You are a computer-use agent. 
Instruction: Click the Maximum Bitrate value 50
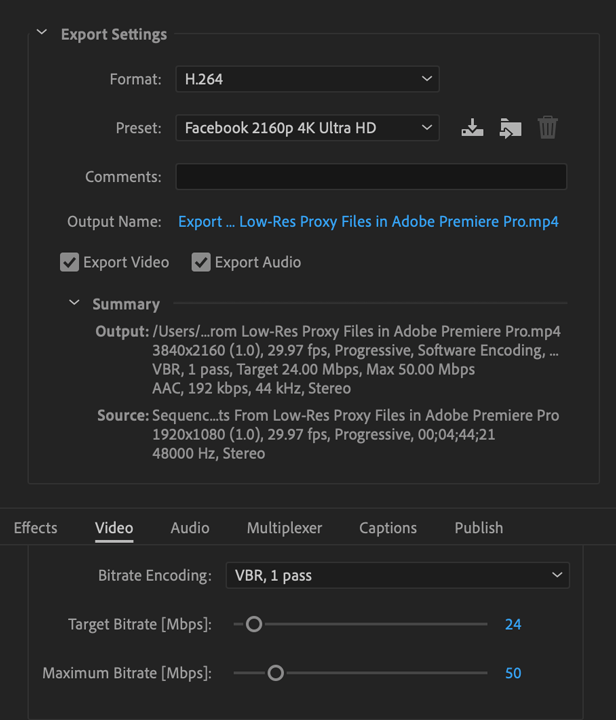(x=513, y=673)
